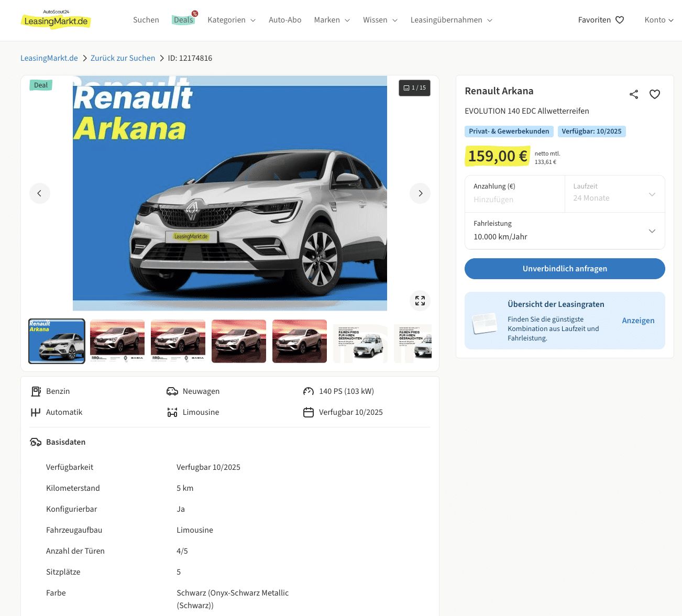This screenshot has width=682, height=616.
Task: Expand the Marken navigation menu
Action: click(332, 20)
